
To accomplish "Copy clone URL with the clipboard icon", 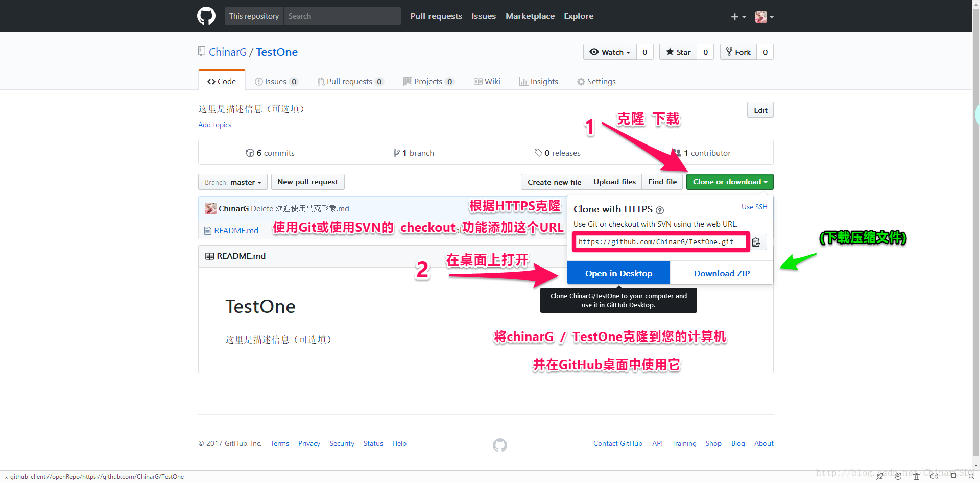I will 756,242.
